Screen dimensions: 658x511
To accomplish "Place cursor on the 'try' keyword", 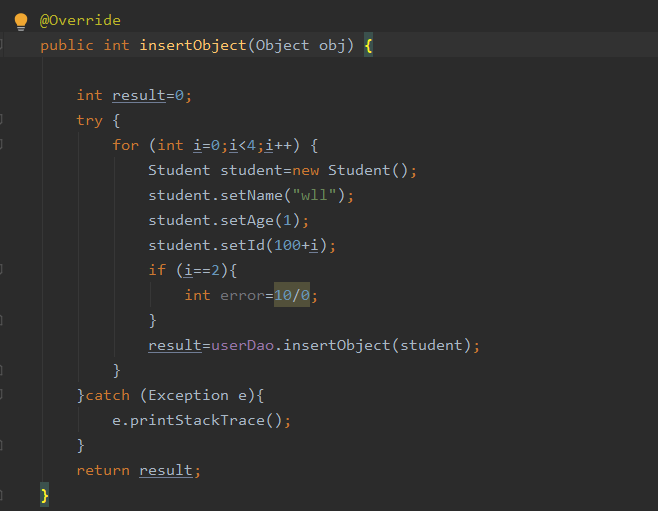I will pos(89,120).
